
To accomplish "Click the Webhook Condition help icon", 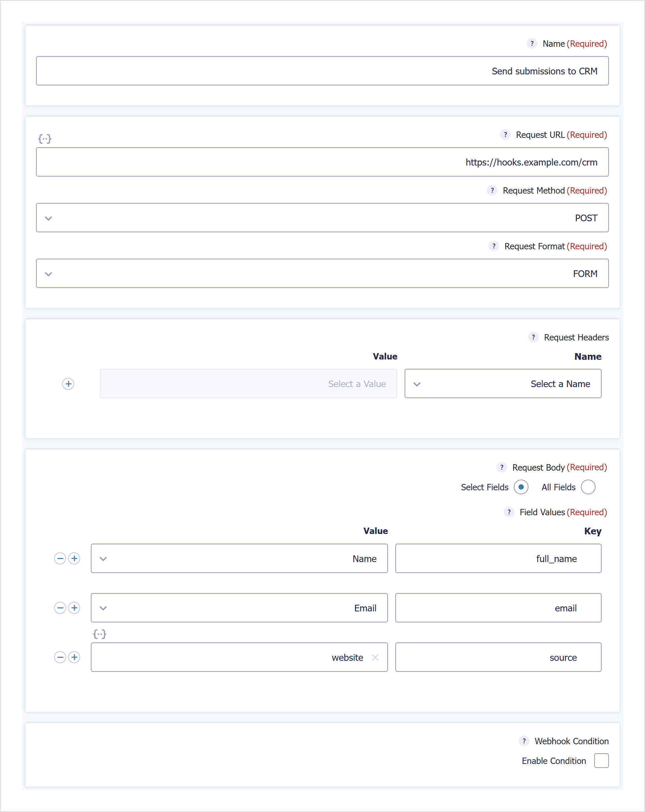I will (524, 741).
